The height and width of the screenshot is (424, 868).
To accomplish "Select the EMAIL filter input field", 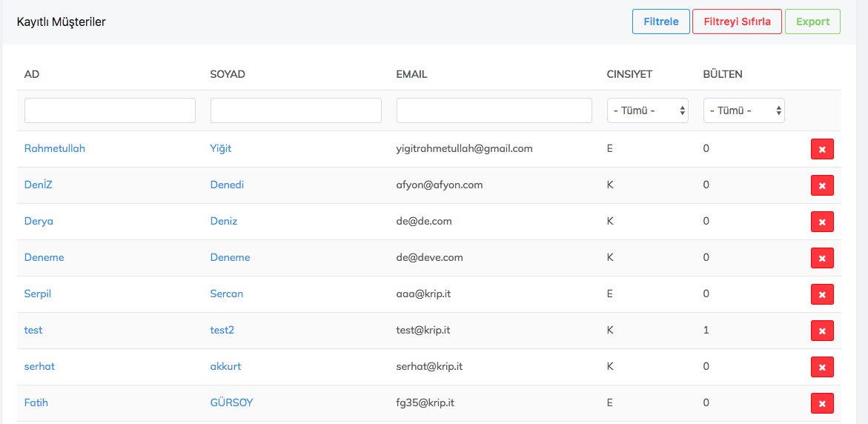I will (494, 110).
